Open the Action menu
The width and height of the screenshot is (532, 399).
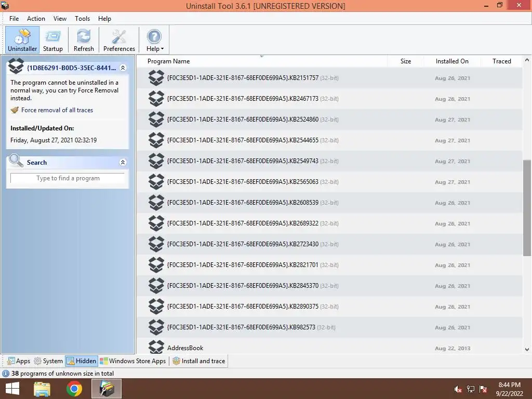pyautogui.click(x=36, y=19)
